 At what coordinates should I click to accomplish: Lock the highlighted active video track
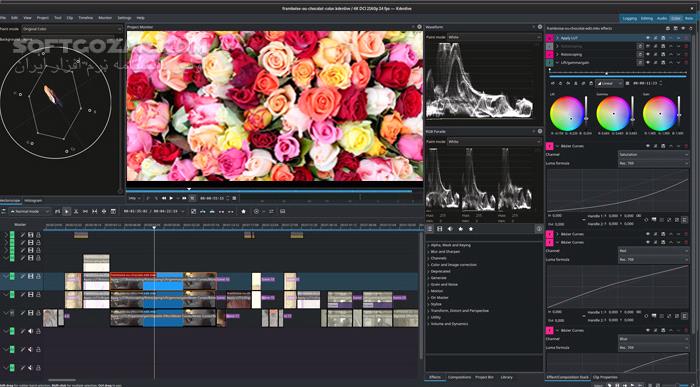point(38,276)
